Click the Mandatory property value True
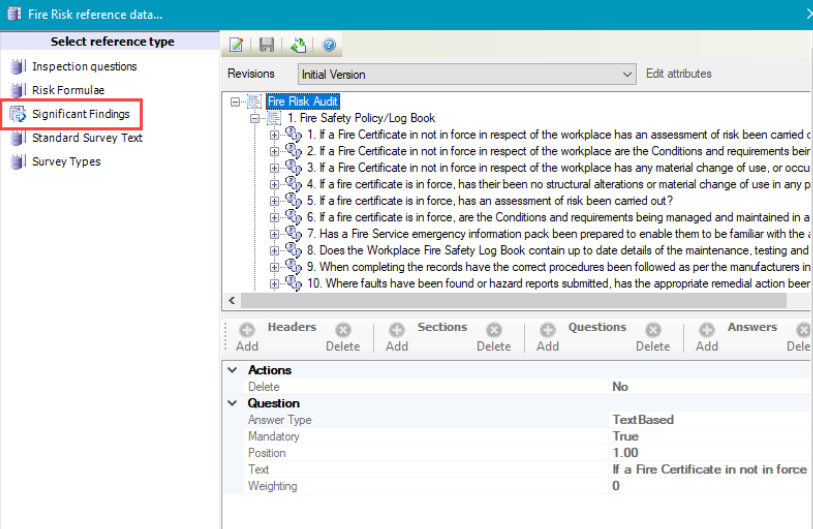The width and height of the screenshot is (813, 529). click(x=625, y=437)
